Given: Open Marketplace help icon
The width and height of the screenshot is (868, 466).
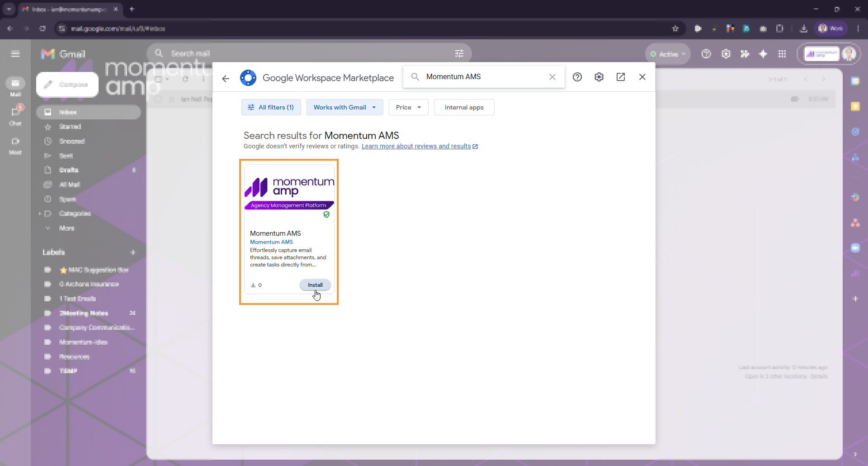Looking at the screenshot, I should 577,77.
